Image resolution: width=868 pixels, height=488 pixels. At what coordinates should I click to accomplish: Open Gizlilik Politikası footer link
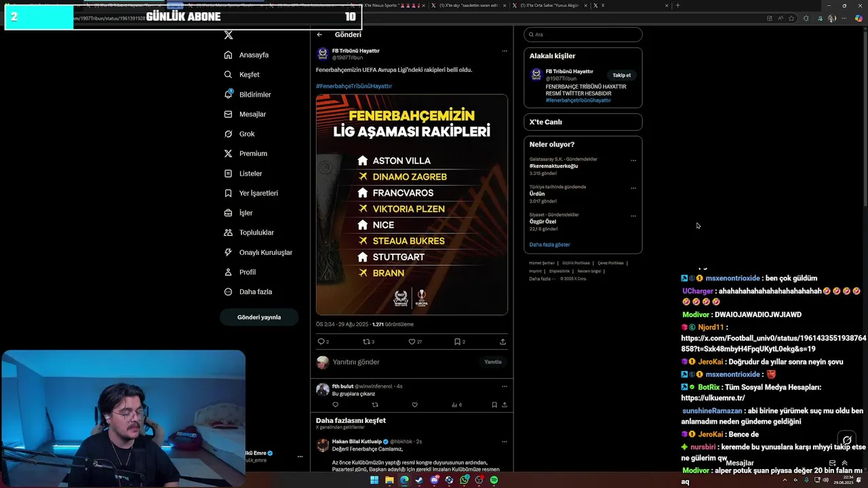576,263
